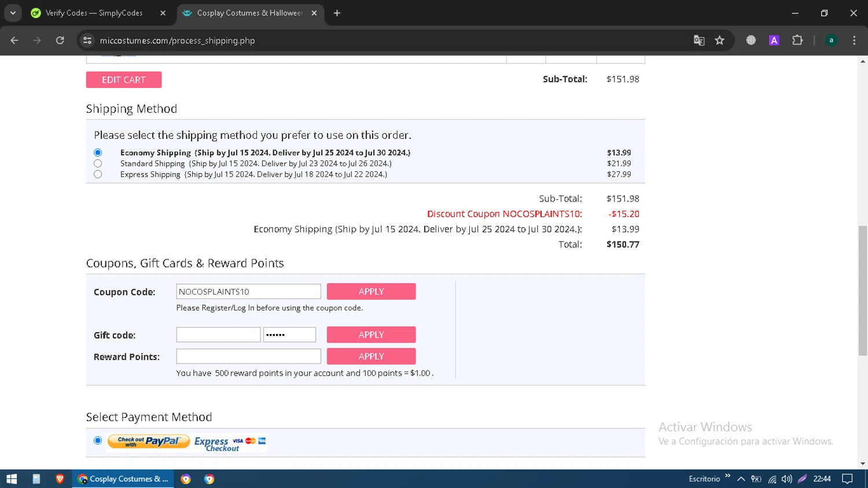868x488 pixels.
Task: Click the Discount Coupon NOCOSPLAINTS10 text
Action: (x=504, y=214)
